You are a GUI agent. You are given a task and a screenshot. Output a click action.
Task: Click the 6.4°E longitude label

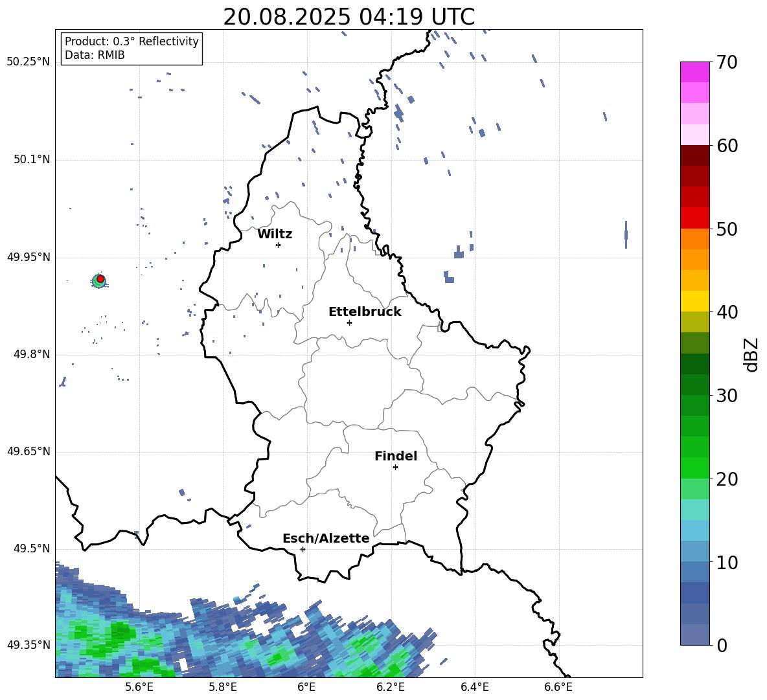pyautogui.click(x=474, y=687)
